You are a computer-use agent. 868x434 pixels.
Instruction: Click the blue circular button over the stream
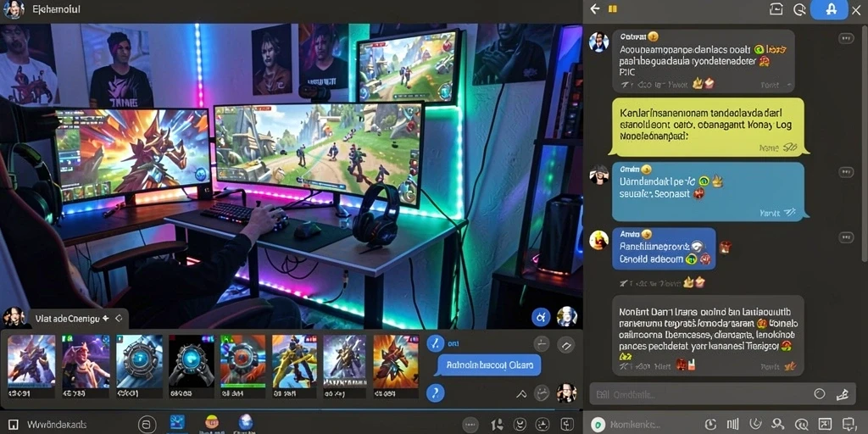click(x=541, y=317)
